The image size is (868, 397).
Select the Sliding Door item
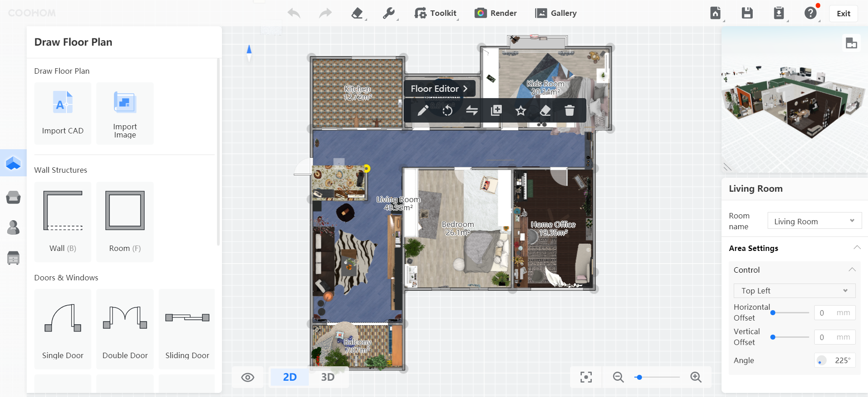(187, 329)
